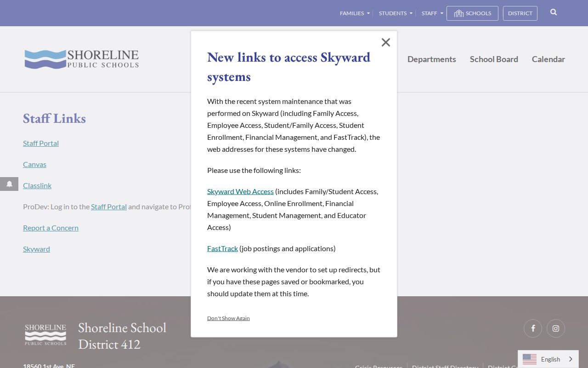The width and height of the screenshot is (588, 368).
Task: Click the Staff Links heading
Action: tap(54, 118)
